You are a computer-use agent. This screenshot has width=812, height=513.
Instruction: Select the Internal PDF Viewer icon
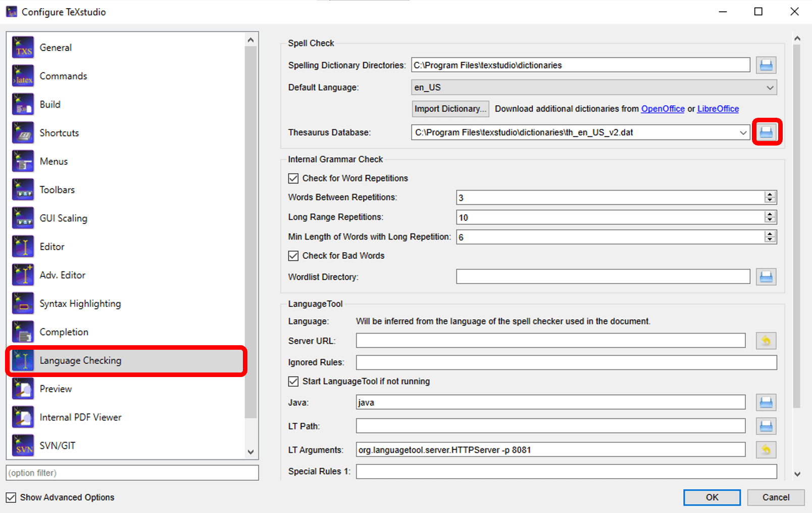click(x=23, y=417)
